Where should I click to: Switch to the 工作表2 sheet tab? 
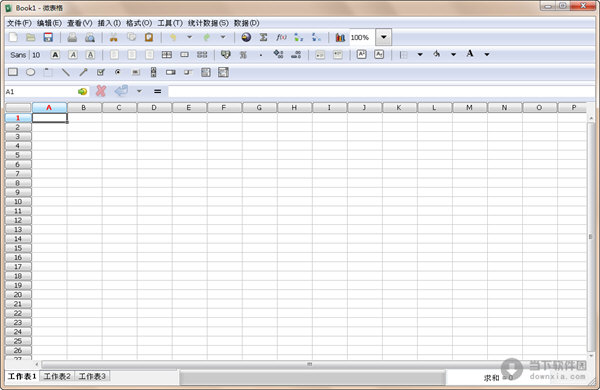pyautogui.click(x=57, y=376)
